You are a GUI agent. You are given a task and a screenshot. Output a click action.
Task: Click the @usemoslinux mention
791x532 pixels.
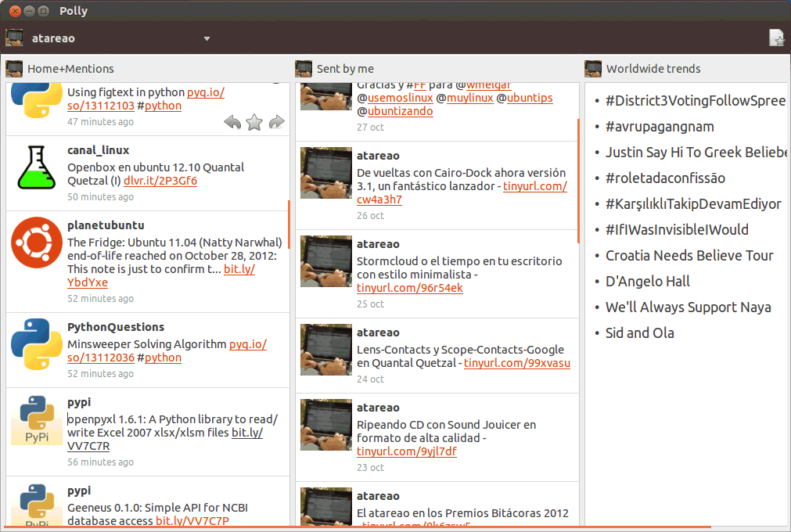point(395,98)
